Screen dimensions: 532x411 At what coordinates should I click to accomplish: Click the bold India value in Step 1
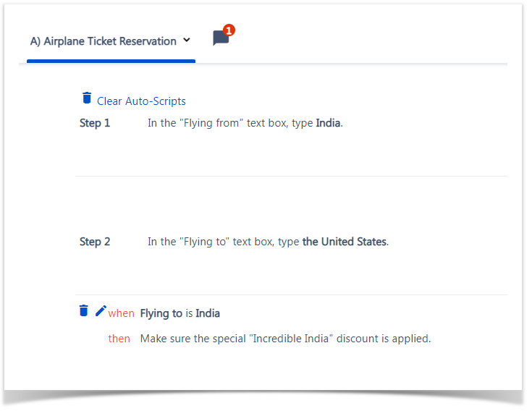pos(328,123)
